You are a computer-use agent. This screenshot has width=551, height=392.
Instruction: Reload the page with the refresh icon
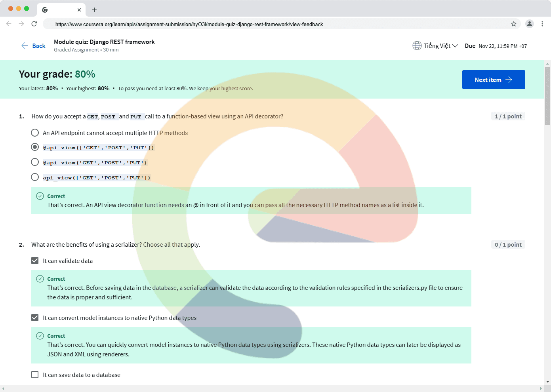coord(34,24)
